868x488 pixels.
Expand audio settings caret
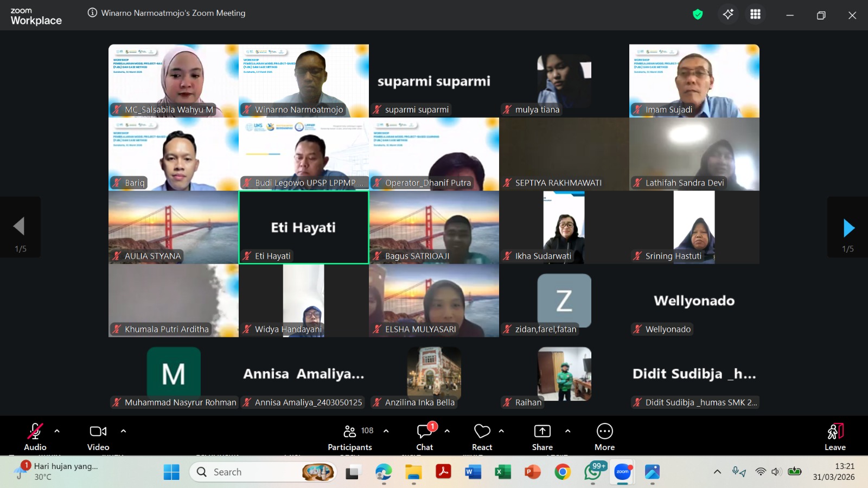pyautogui.click(x=57, y=431)
